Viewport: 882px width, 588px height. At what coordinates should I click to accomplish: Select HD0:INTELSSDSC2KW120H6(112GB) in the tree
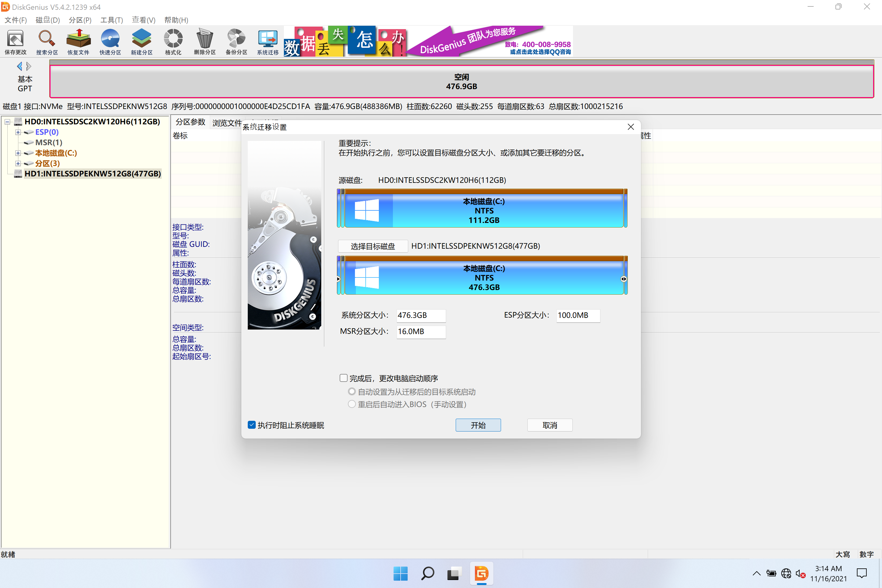point(92,122)
